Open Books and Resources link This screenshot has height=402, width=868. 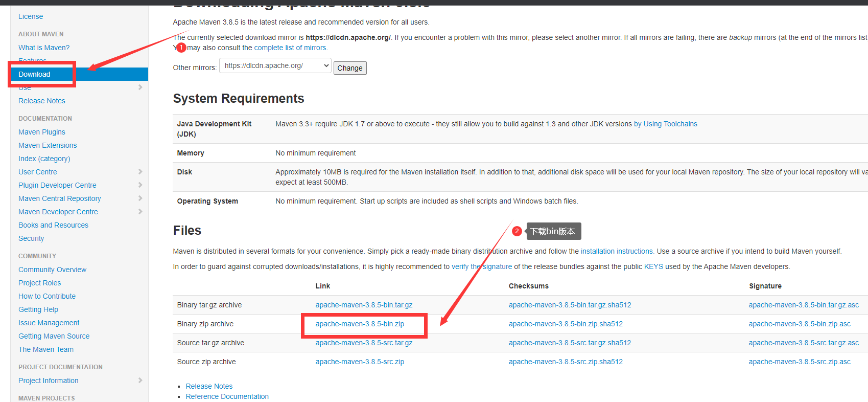pyautogui.click(x=53, y=225)
